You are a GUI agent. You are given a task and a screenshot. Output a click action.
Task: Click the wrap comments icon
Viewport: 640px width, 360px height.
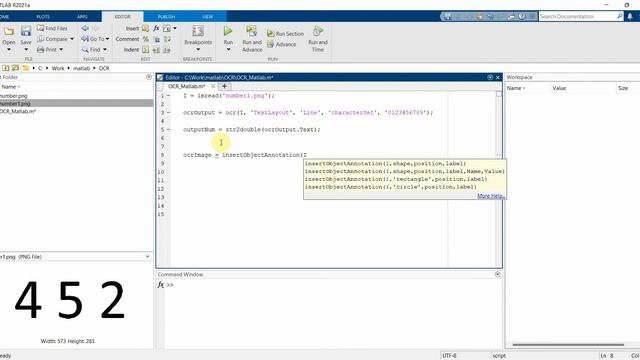point(167,39)
